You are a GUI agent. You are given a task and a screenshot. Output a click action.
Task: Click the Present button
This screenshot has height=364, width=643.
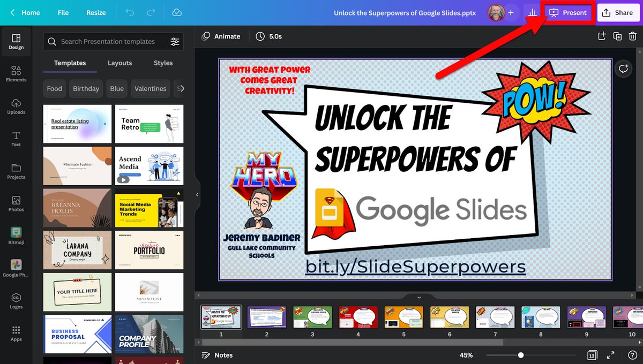[x=567, y=12]
